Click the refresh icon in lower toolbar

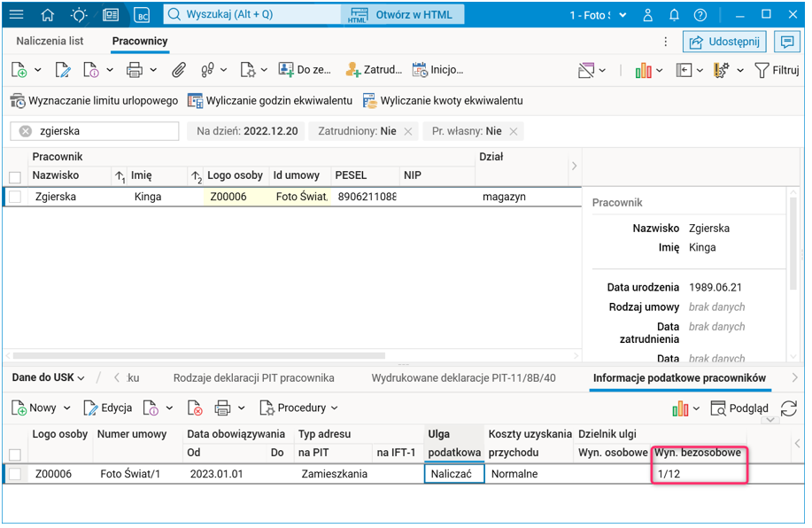(789, 408)
